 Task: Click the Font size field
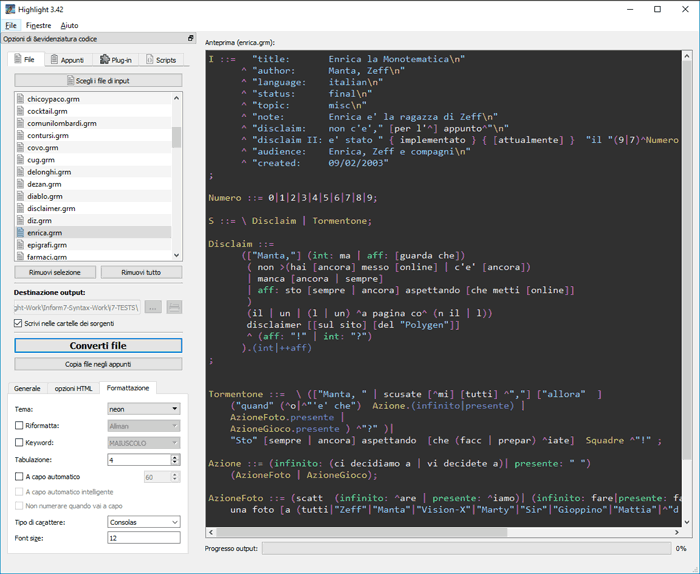[144, 538]
